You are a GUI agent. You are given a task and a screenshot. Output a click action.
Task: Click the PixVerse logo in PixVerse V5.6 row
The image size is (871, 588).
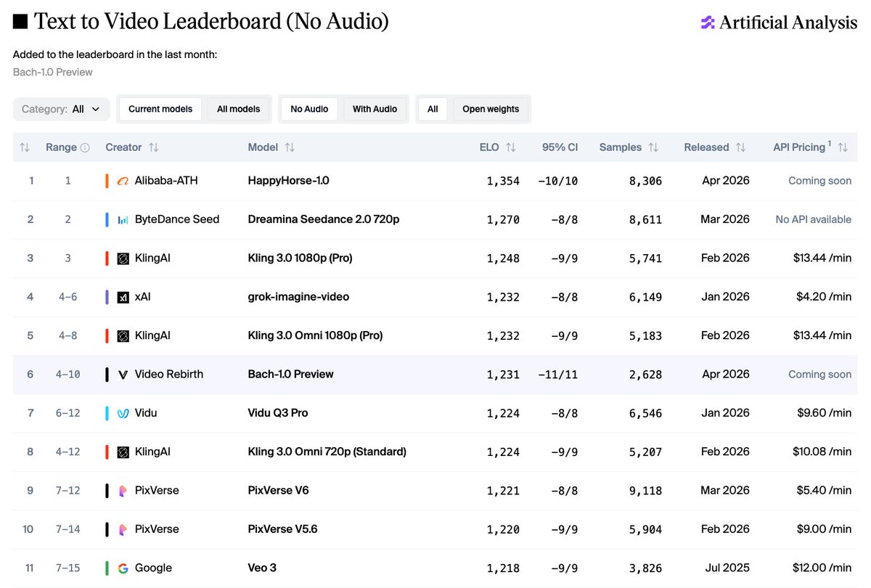tap(123, 529)
